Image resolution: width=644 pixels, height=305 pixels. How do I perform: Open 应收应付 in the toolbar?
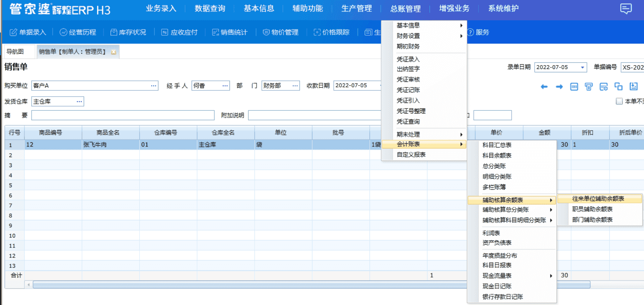(179, 32)
